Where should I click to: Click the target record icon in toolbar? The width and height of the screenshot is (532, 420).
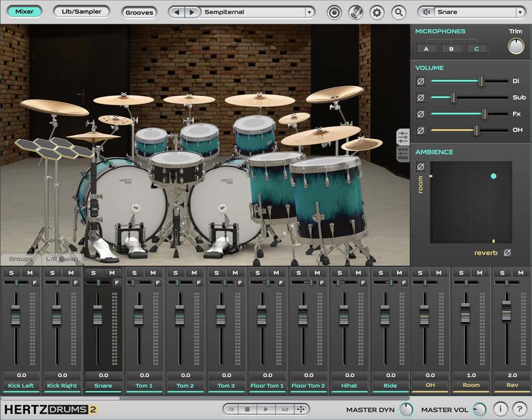point(334,12)
